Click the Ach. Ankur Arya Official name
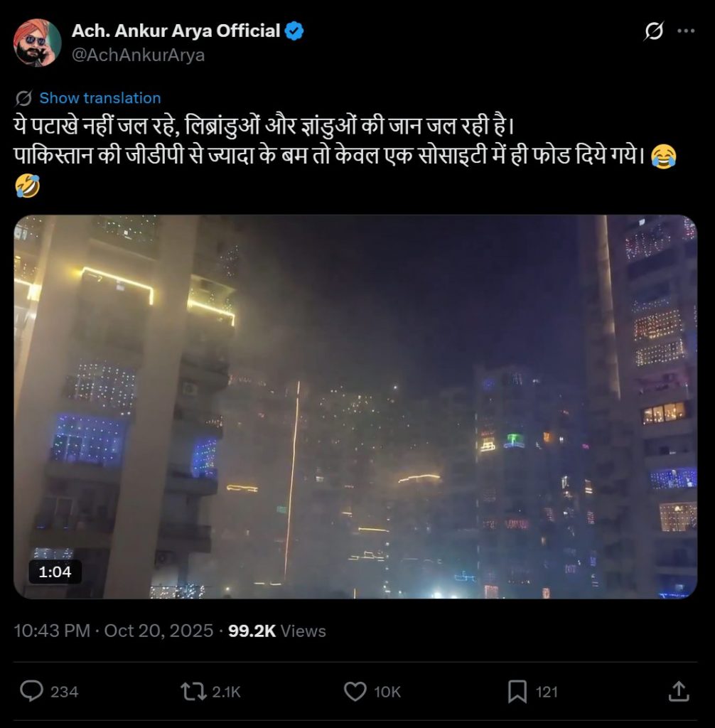Screen dimensions: 715x728 [x=176, y=31]
